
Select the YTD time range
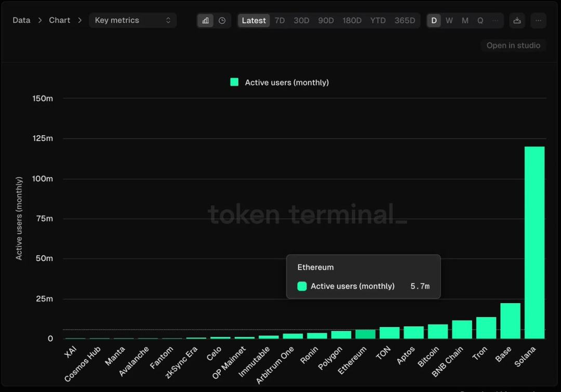tap(378, 20)
